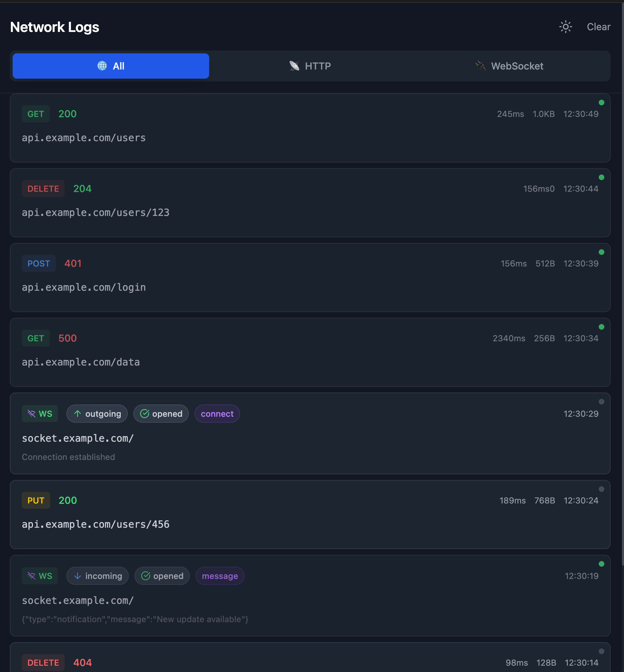Open the api.example.com/login log entry

pyautogui.click(x=310, y=278)
